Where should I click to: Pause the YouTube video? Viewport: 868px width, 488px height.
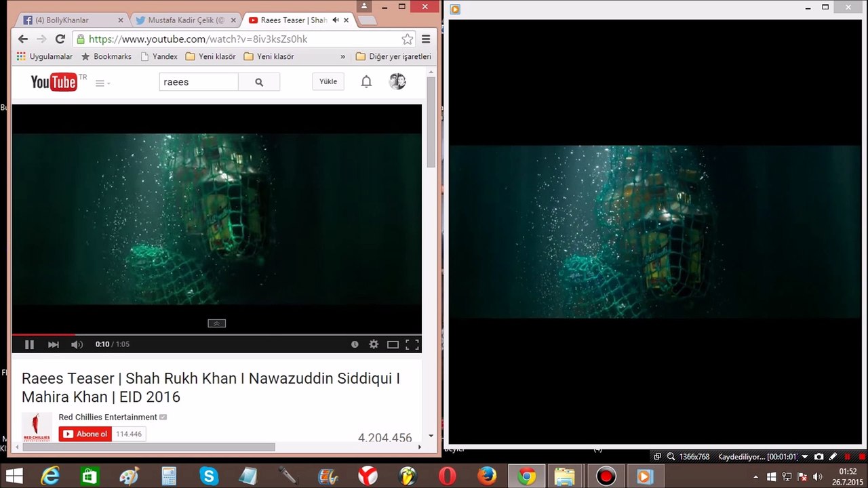coord(29,344)
